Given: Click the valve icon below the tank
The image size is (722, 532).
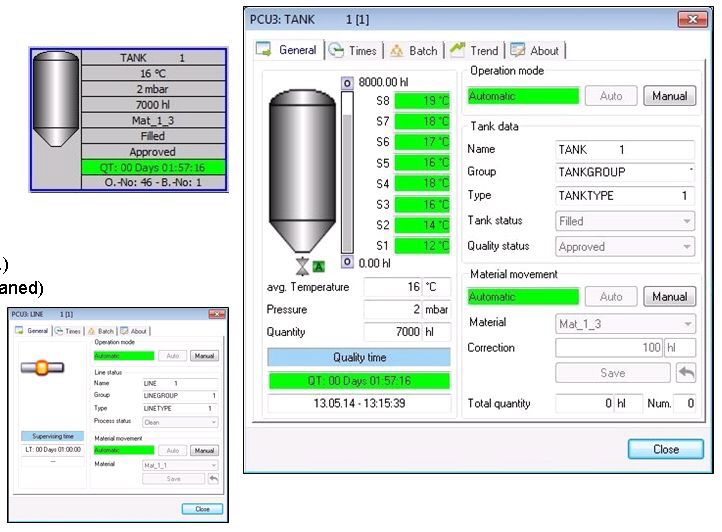Looking at the screenshot, I should [x=302, y=264].
